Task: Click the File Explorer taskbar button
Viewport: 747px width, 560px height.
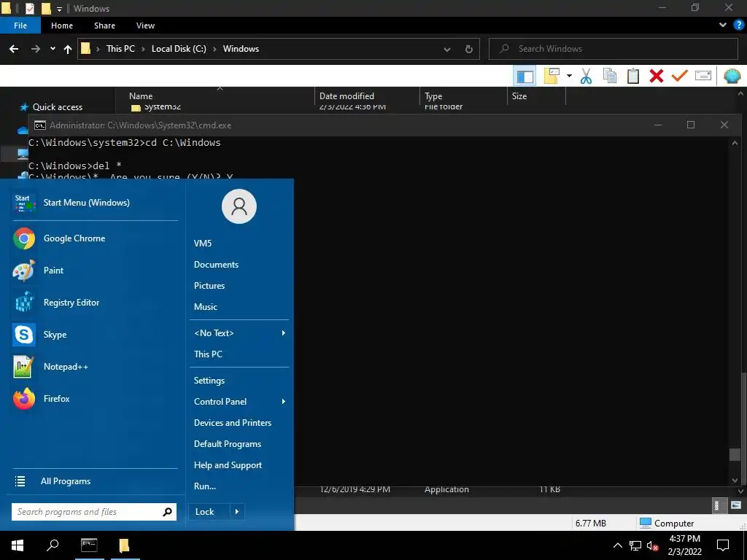Action: [124, 545]
